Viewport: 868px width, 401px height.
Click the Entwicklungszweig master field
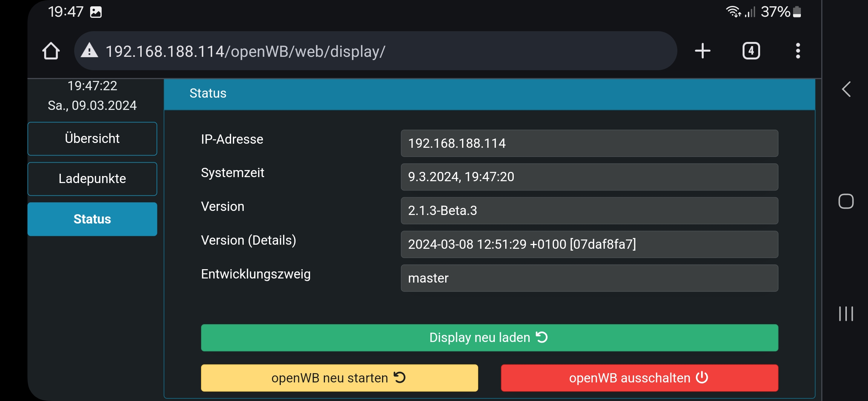click(x=589, y=278)
